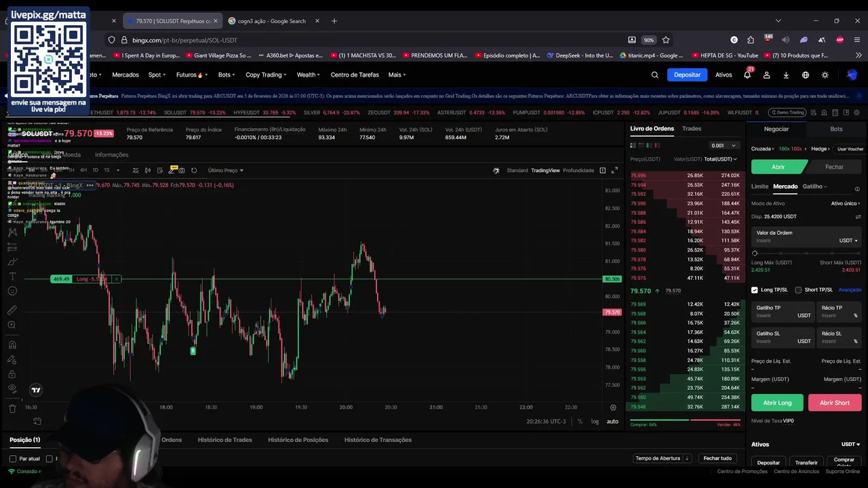Open the language globe icon
The height and width of the screenshot is (488, 868).
pyautogui.click(x=806, y=75)
